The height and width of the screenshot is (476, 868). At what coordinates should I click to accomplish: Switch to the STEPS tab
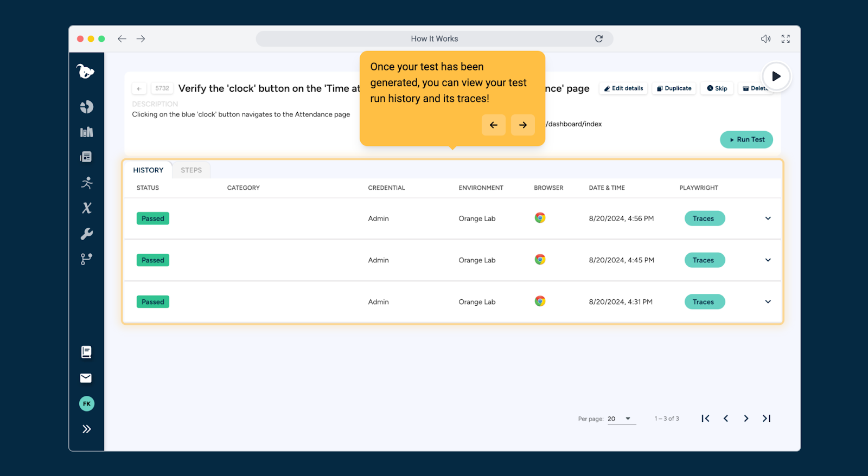click(x=192, y=170)
